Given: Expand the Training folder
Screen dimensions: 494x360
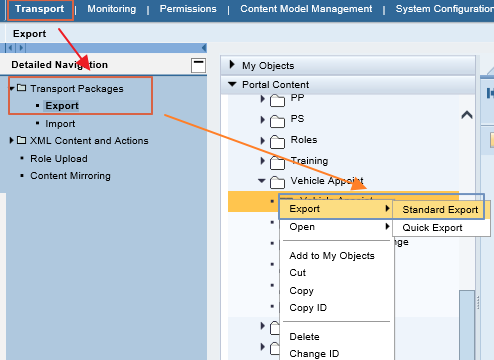Looking at the screenshot, I should (x=262, y=161).
